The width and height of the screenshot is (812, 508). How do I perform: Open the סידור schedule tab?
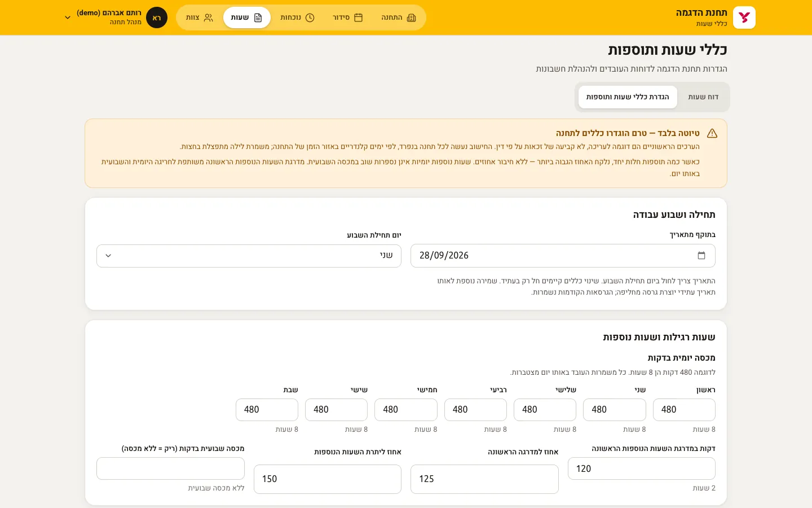(347, 17)
